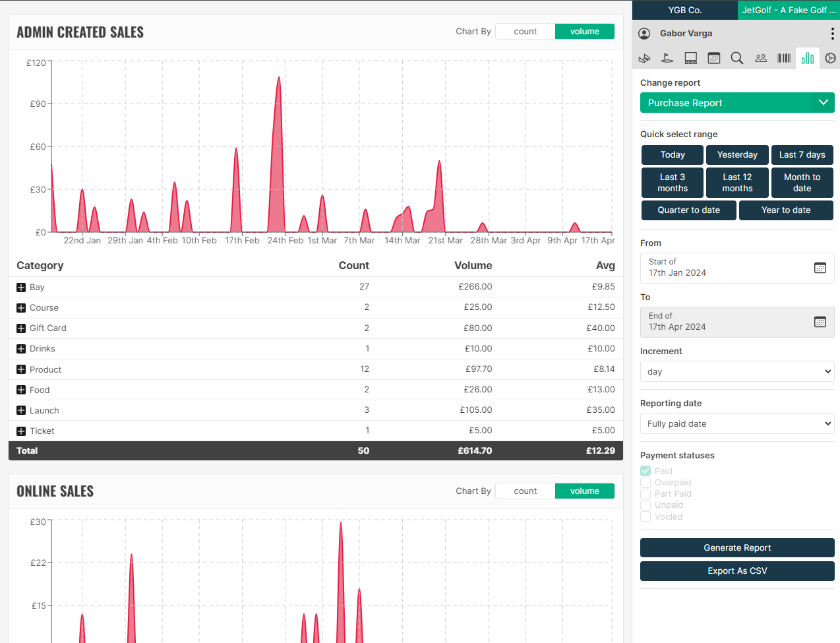
Task: Expand the Food category row
Action: 21,390
